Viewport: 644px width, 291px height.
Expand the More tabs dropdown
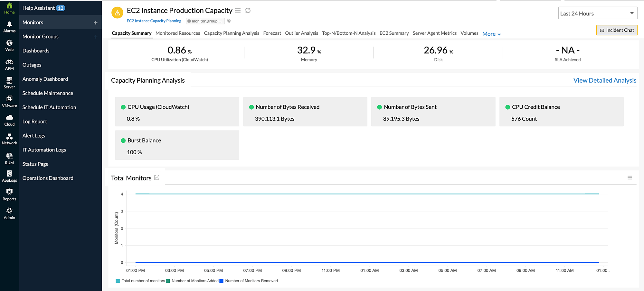pyautogui.click(x=491, y=33)
